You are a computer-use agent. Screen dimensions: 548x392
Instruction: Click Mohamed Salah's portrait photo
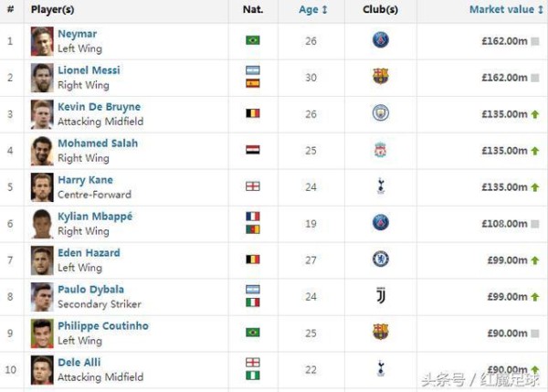[x=42, y=150]
